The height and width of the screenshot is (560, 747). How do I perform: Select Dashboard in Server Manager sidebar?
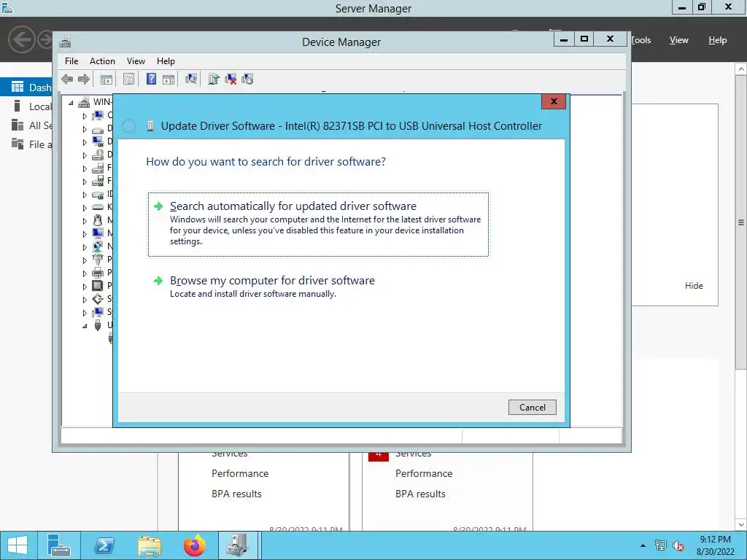(x=26, y=87)
